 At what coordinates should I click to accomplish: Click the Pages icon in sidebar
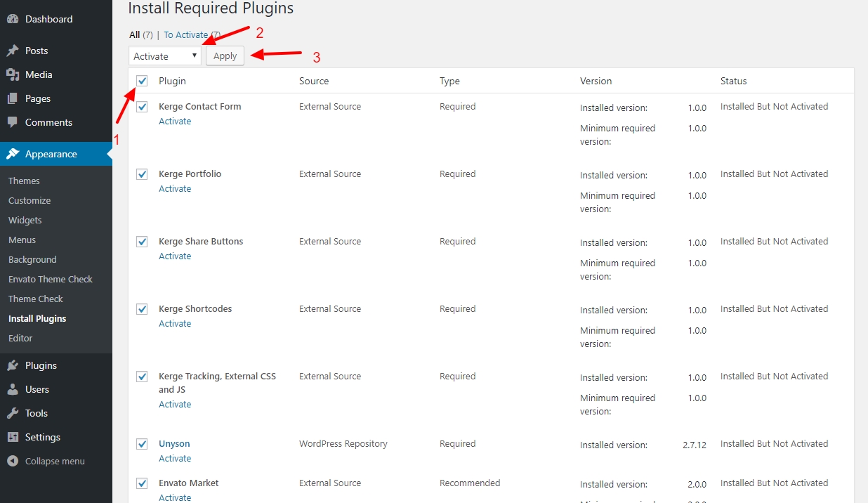13,98
